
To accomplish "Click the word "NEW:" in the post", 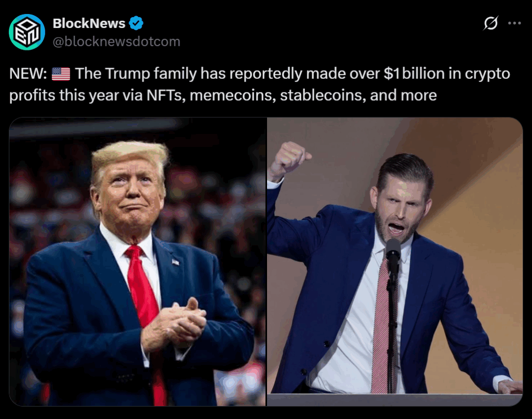I will point(29,74).
